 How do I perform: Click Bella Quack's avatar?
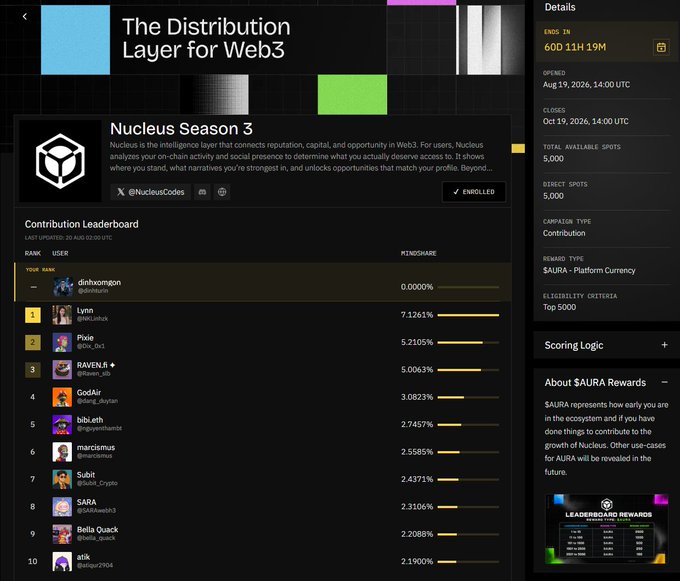pyautogui.click(x=62, y=534)
